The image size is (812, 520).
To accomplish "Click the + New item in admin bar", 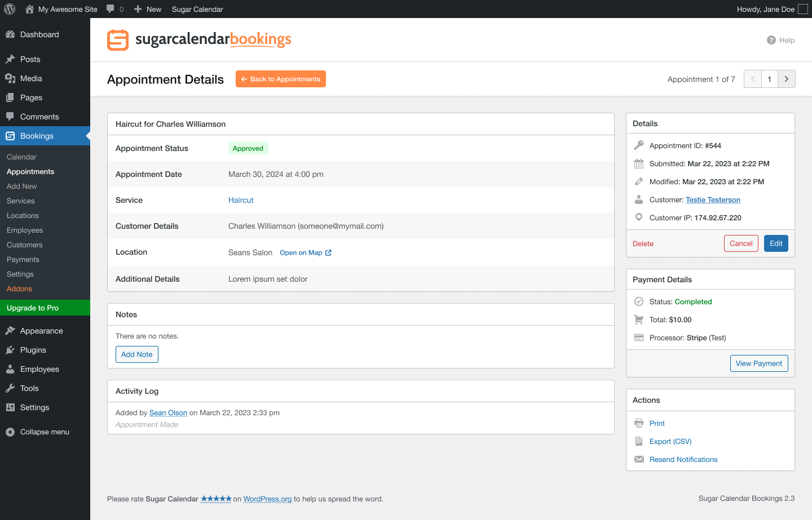I will point(147,9).
